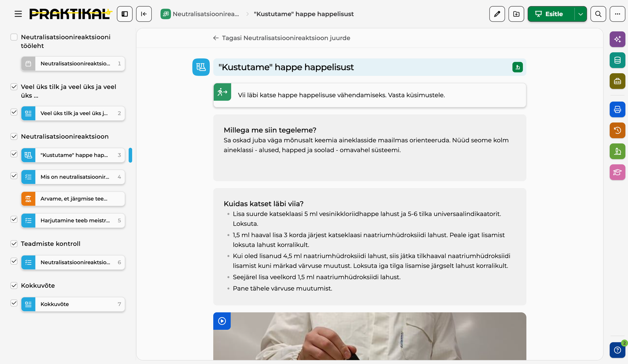Open the Neutralisatsioonirea... breadcrumb

200,14
